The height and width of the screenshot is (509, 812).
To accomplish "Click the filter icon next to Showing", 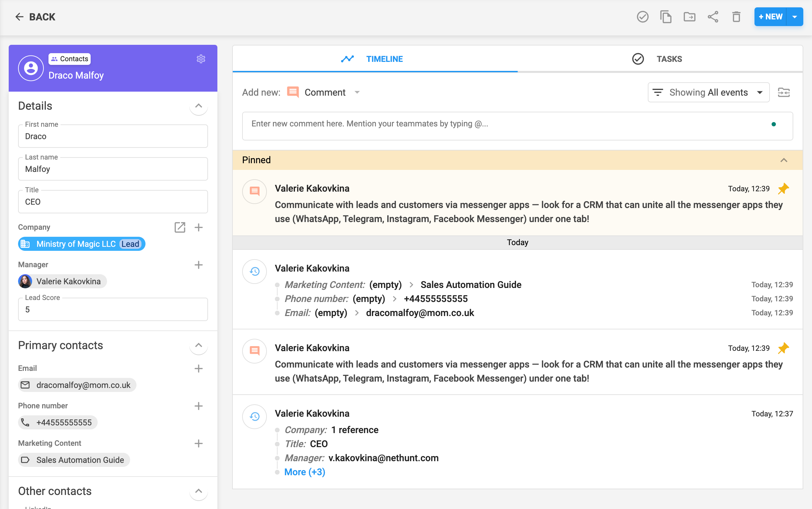I will click(x=658, y=92).
